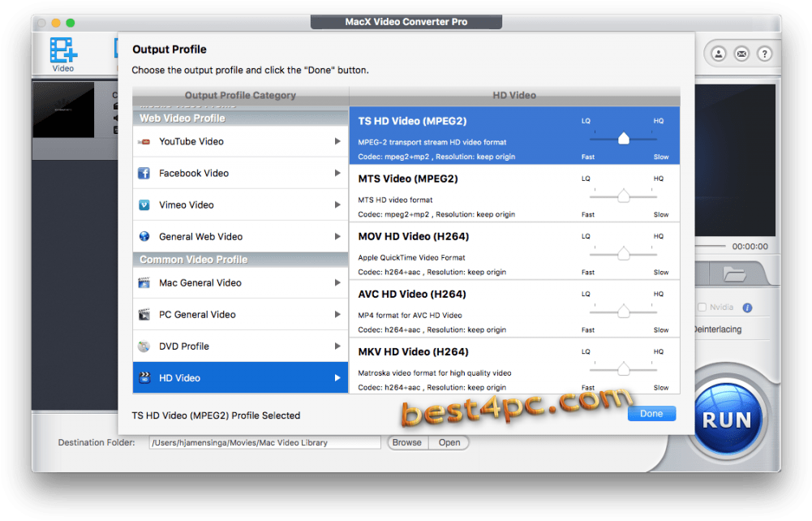Viewport: 812px width, 521px height.
Task: Expand YouTube Video arrow
Action: (337, 141)
